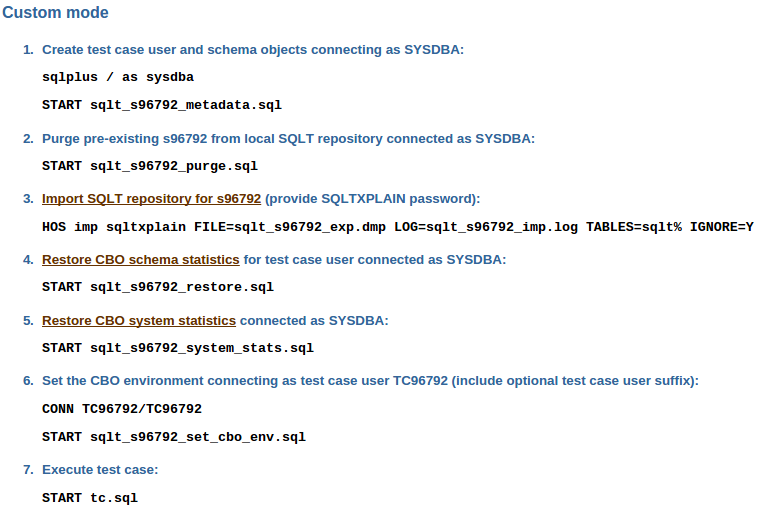768x512 pixels.
Task: Open the Restore CBO system statistics link
Action: click(x=139, y=321)
